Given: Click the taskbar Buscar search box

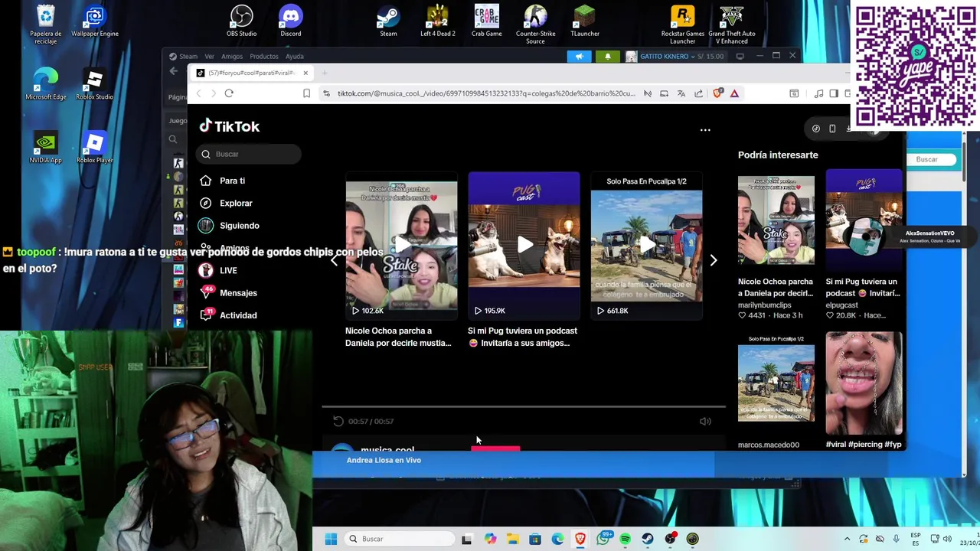Looking at the screenshot, I should tap(398, 539).
